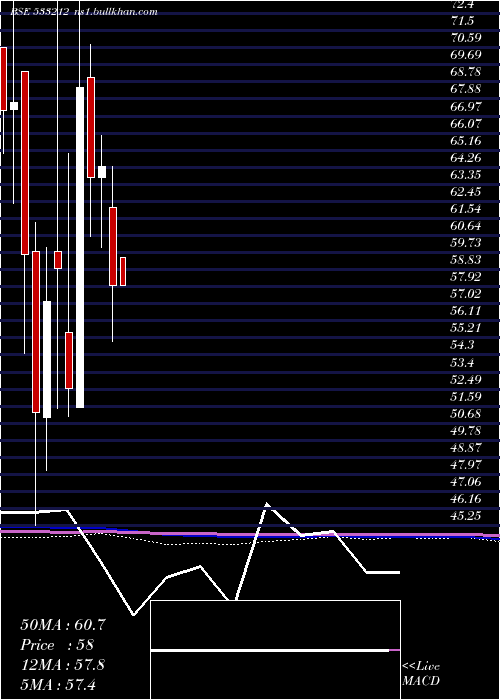
Task: Select the 47.06 price level
Action: (x=466, y=482)
